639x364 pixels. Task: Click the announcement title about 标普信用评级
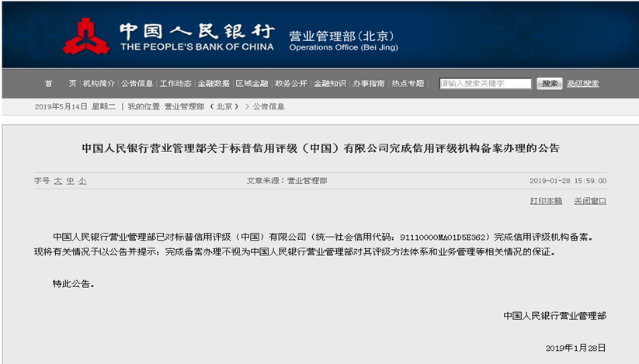(x=321, y=148)
